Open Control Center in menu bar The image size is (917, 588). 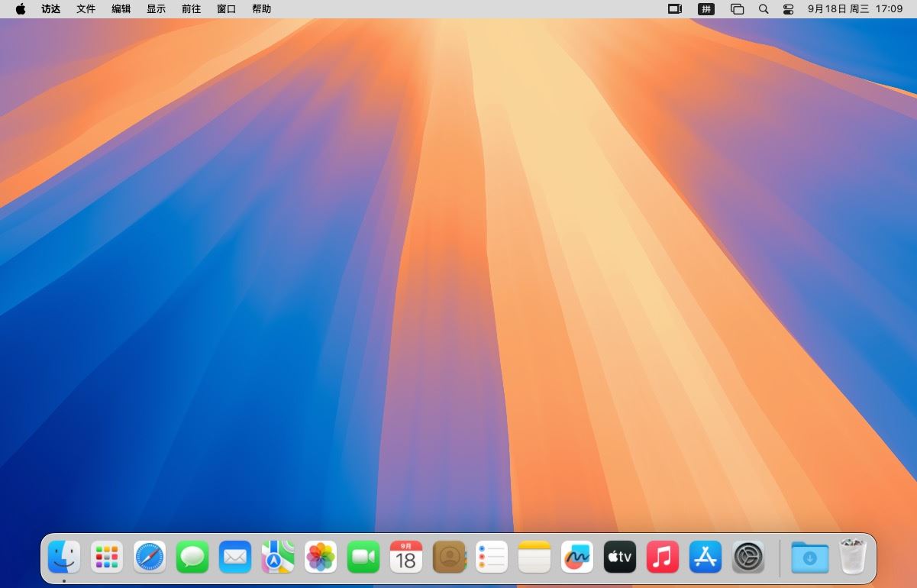pos(789,9)
